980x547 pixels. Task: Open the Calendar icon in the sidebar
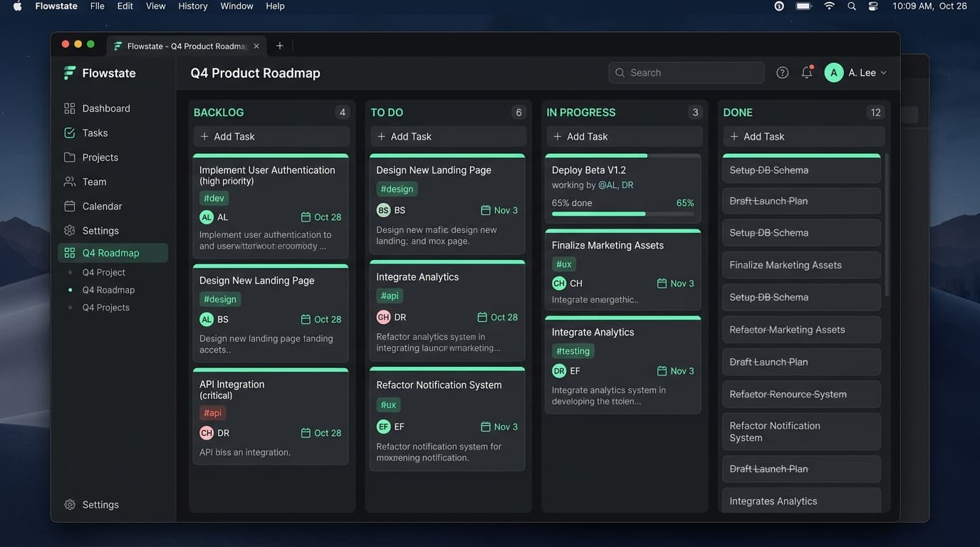coord(69,206)
